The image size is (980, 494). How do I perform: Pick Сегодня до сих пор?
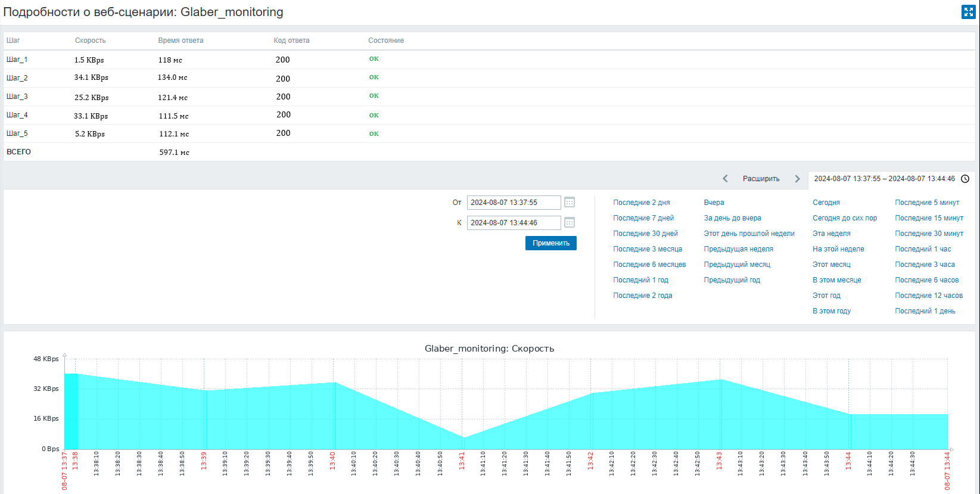coord(845,218)
